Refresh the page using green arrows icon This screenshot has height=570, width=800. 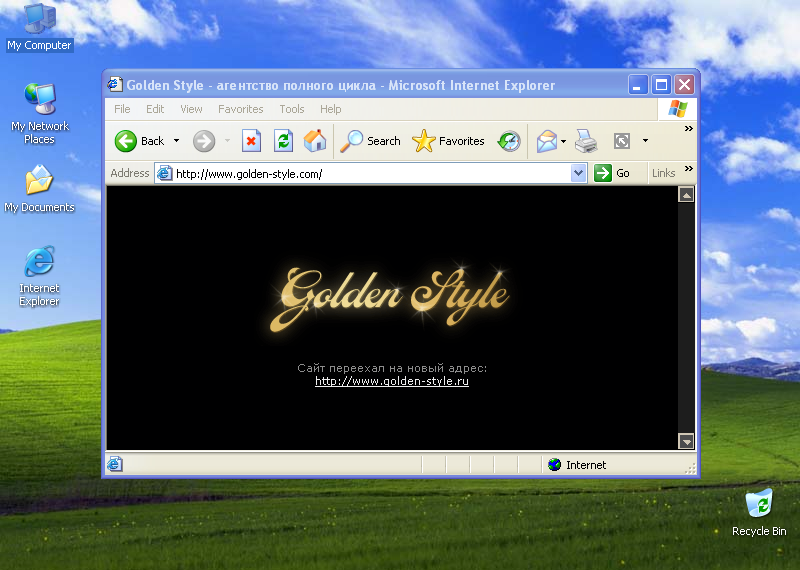tap(283, 141)
